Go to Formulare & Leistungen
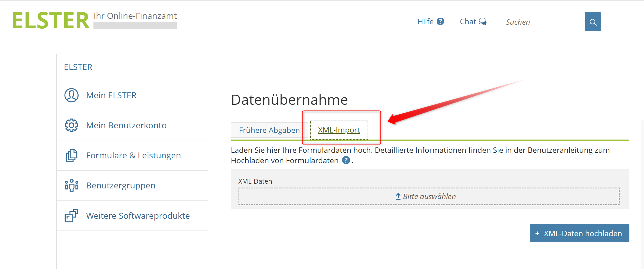644x269 pixels. pos(132,155)
